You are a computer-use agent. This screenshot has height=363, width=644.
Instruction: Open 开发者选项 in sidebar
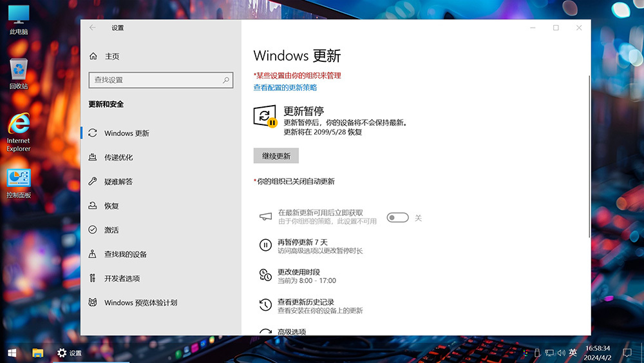click(122, 279)
